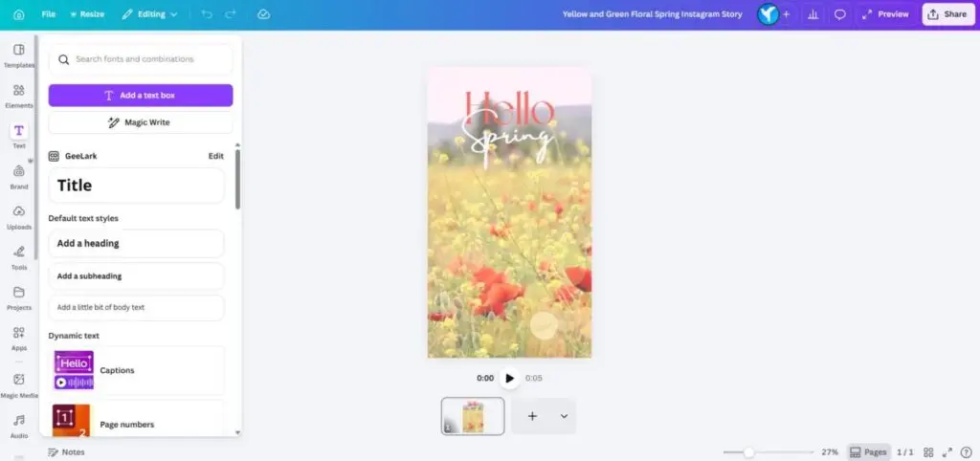Open the Apps sidebar tab
The image size is (980, 461).
tap(19, 338)
